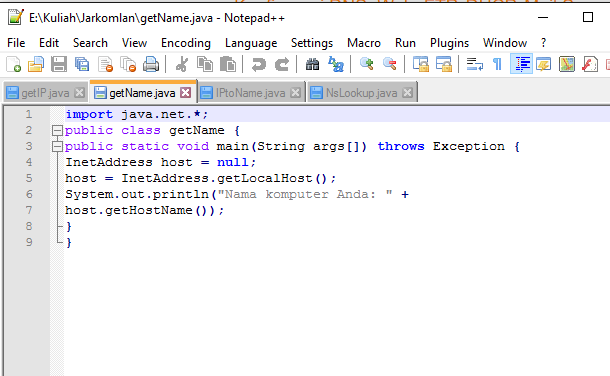Print the document using printer icon
This screenshot has height=376, width=610.
[151, 64]
